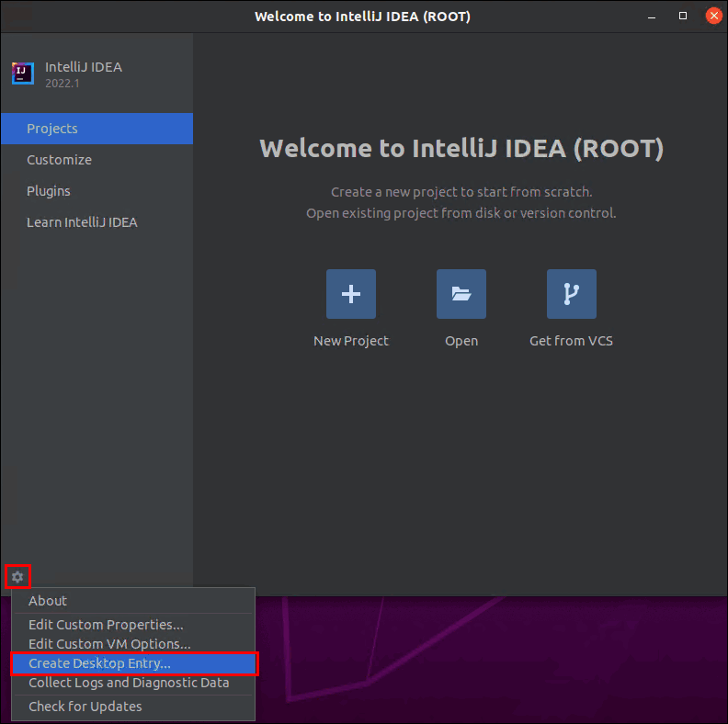The height and width of the screenshot is (724, 728).
Task: Click the Open folder icon
Action: [461, 294]
